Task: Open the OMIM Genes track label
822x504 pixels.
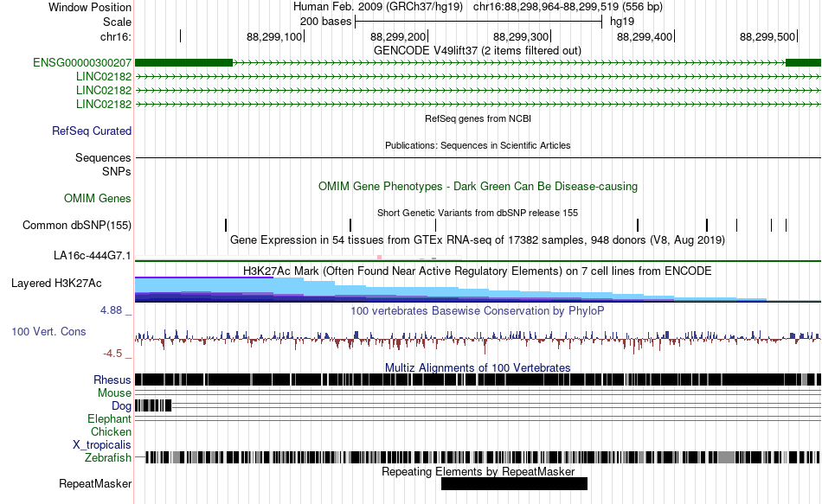Action: (98, 199)
